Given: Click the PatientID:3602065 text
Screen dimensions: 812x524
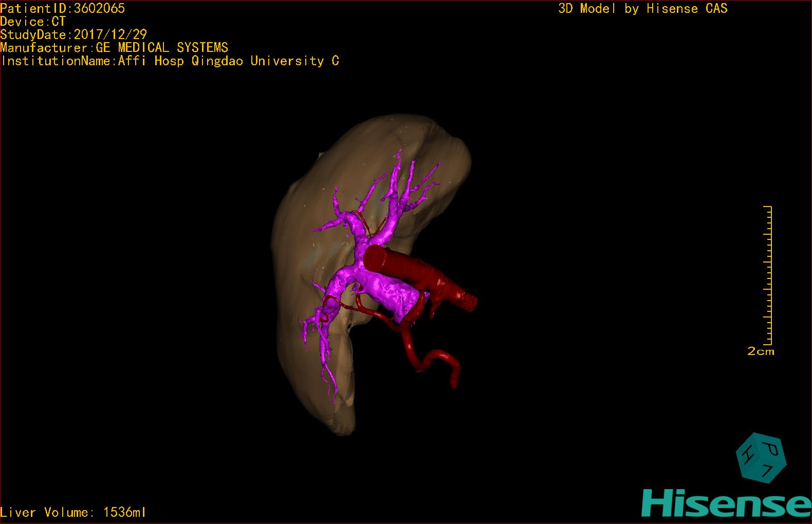Looking at the screenshot, I should click(62, 8).
